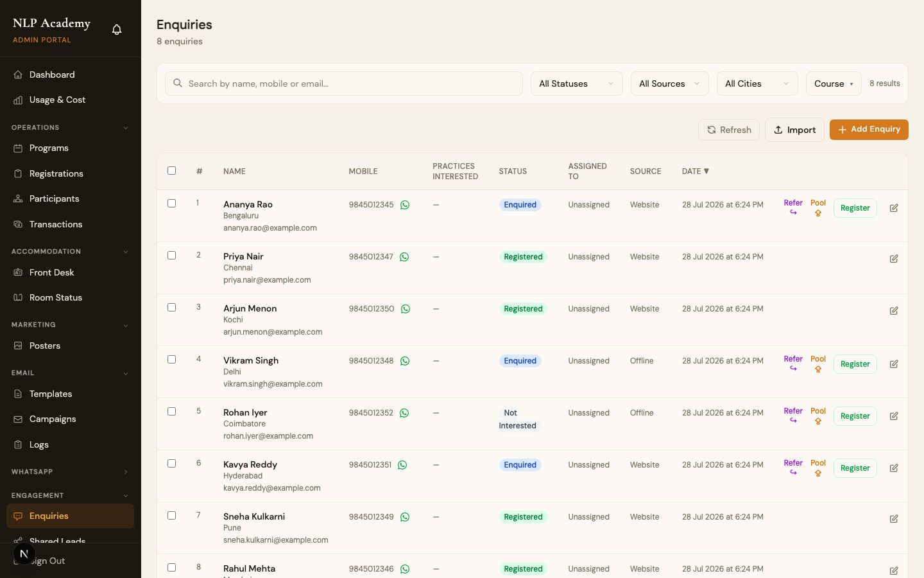Open WhatsApp chat for Arjun Menon
The image size is (924, 578).
coord(406,309)
